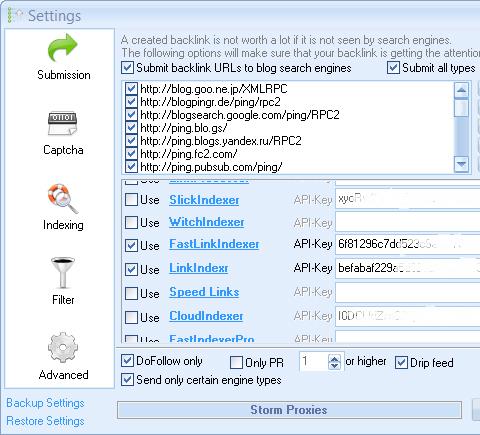Click FastLinkIndexer API-Key field
The width and height of the screenshot is (480, 435).
point(407,244)
